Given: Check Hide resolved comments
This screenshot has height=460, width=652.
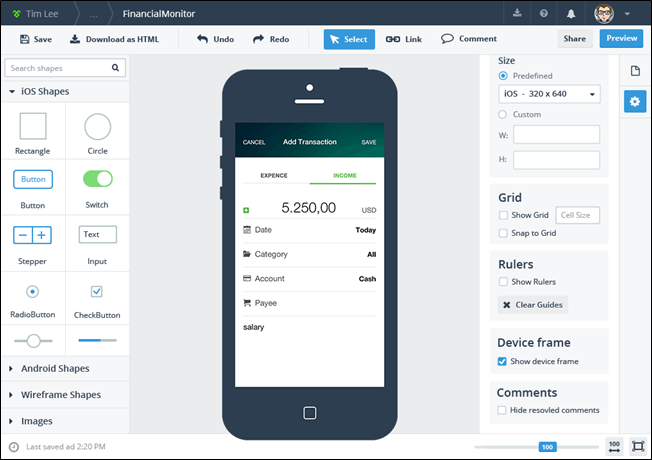Looking at the screenshot, I should pyautogui.click(x=502, y=410).
